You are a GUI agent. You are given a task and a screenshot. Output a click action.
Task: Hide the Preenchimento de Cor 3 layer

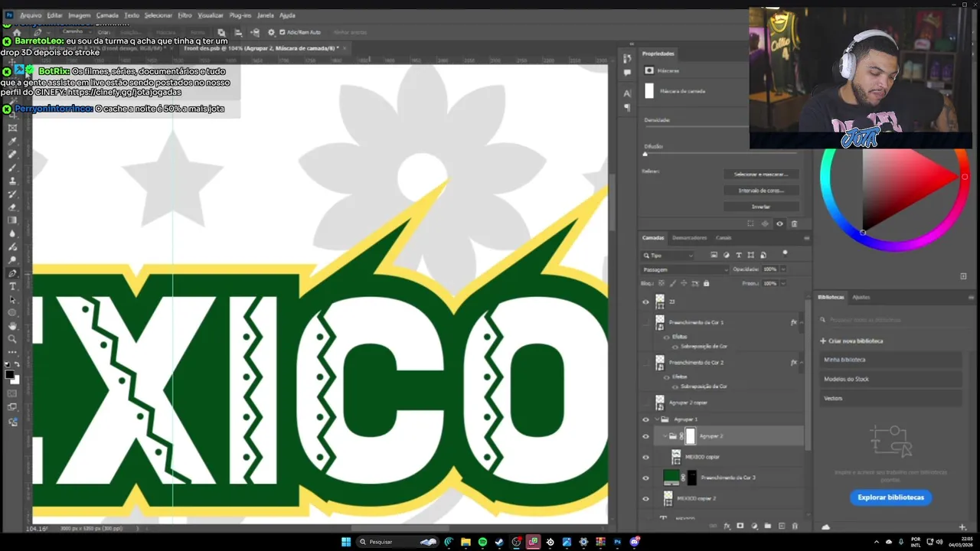tap(645, 478)
